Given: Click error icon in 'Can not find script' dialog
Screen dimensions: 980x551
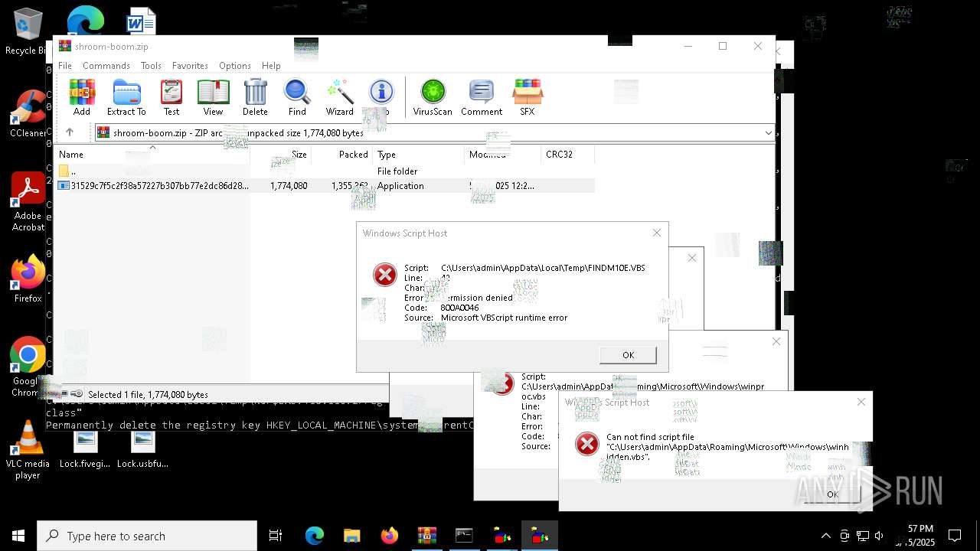Looking at the screenshot, I should pyautogui.click(x=586, y=444).
